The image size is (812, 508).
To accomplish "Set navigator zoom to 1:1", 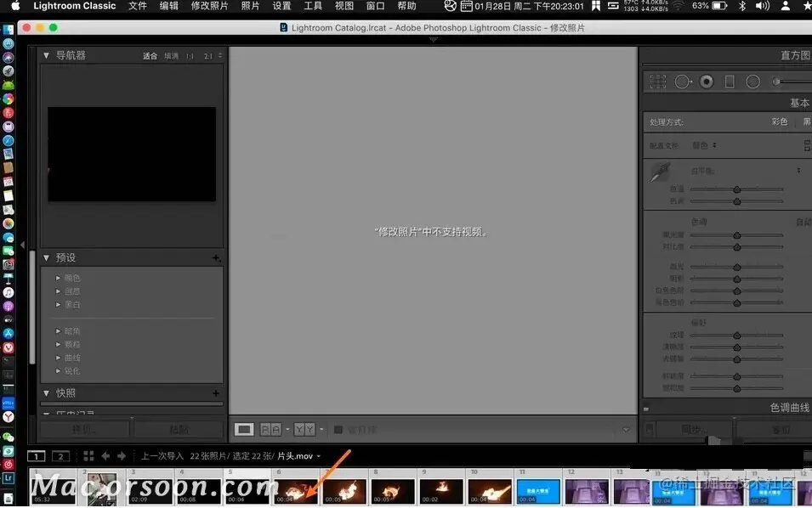I will click(x=190, y=56).
